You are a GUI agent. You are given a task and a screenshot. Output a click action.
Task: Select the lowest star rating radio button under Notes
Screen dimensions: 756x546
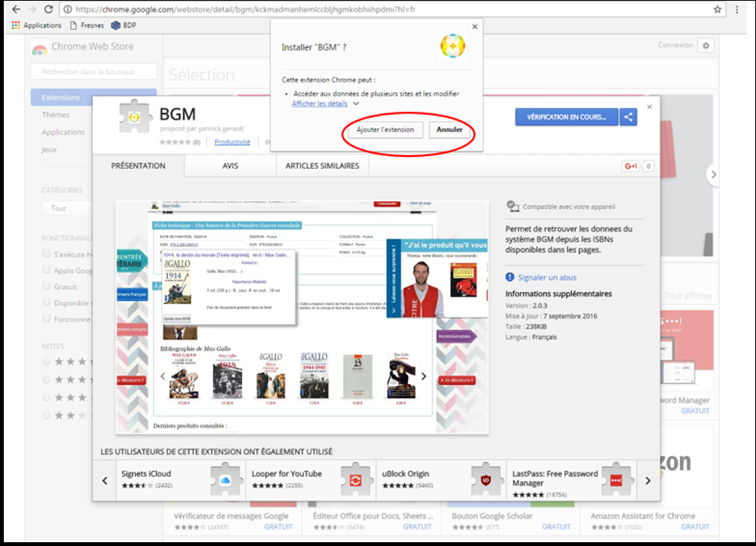pyautogui.click(x=46, y=415)
